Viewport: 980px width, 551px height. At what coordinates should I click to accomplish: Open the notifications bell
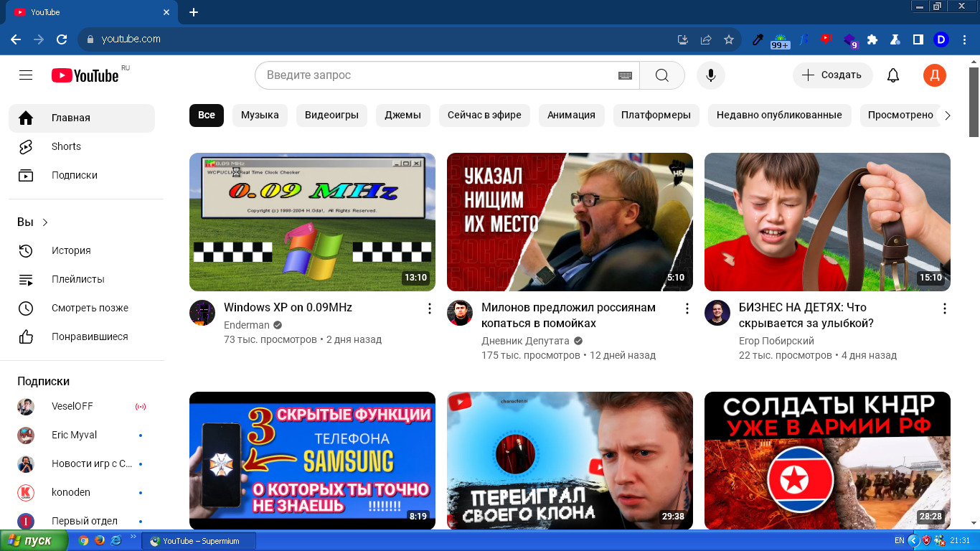click(x=893, y=75)
